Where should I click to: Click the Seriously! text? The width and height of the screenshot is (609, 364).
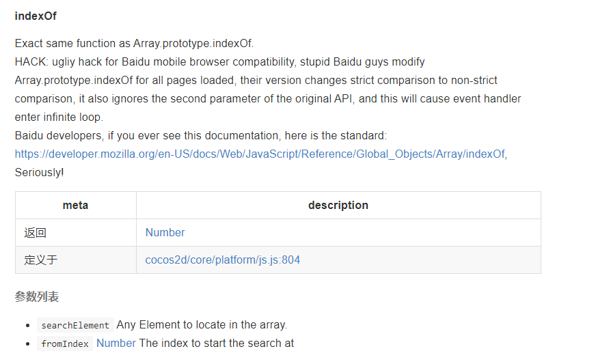pyautogui.click(x=39, y=173)
